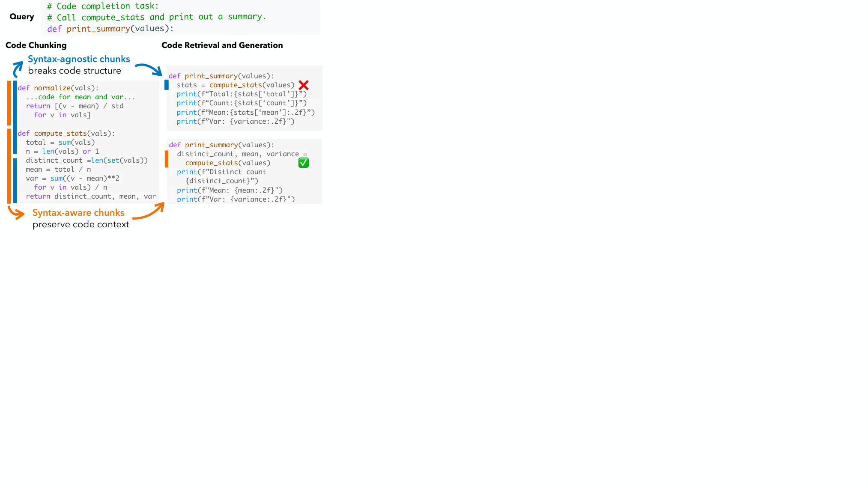Click the print "Count:{stats['count']}" line
The height and width of the screenshot is (488, 868).
tap(242, 103)
